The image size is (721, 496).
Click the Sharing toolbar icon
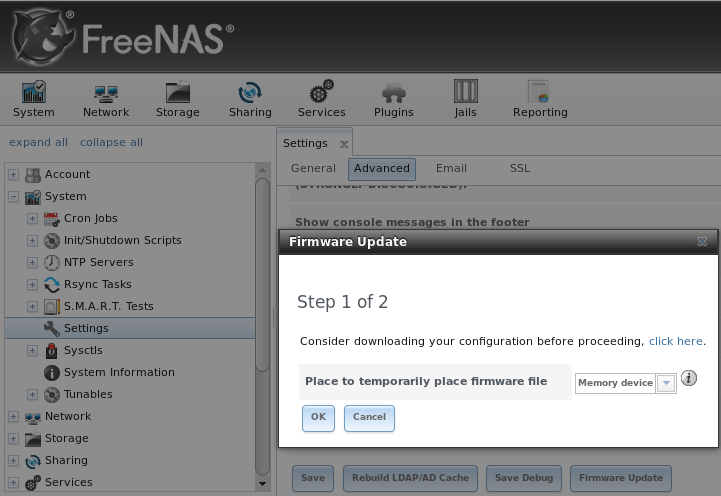[250, 99]
